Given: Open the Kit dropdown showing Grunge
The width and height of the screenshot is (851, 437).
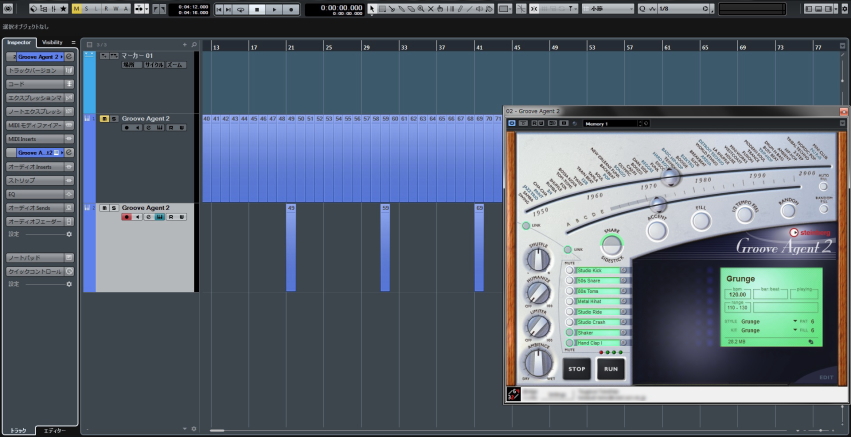Looking at the screenshot, I should 760,329.
